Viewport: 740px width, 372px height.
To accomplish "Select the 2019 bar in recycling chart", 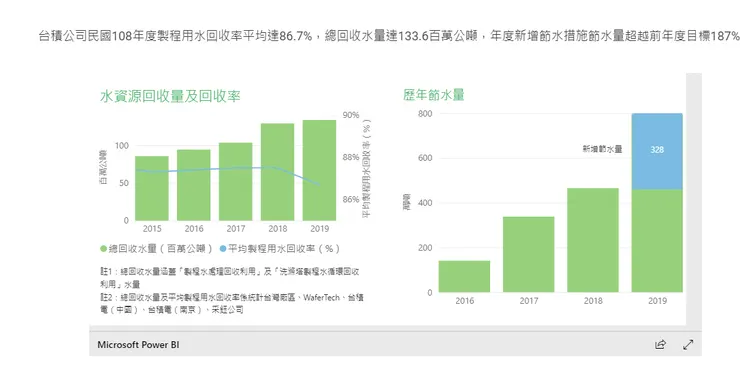I will pyautogui.click(x=320, y=170).
